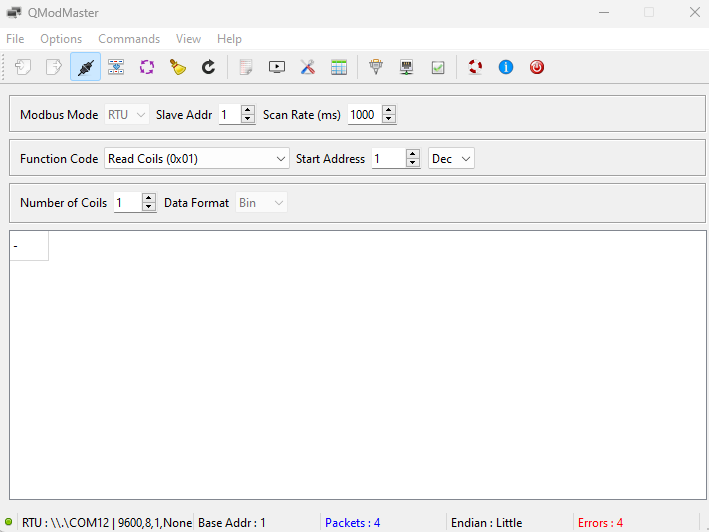
Task: Close the QModMaster window
Action: tap(695, 12)
